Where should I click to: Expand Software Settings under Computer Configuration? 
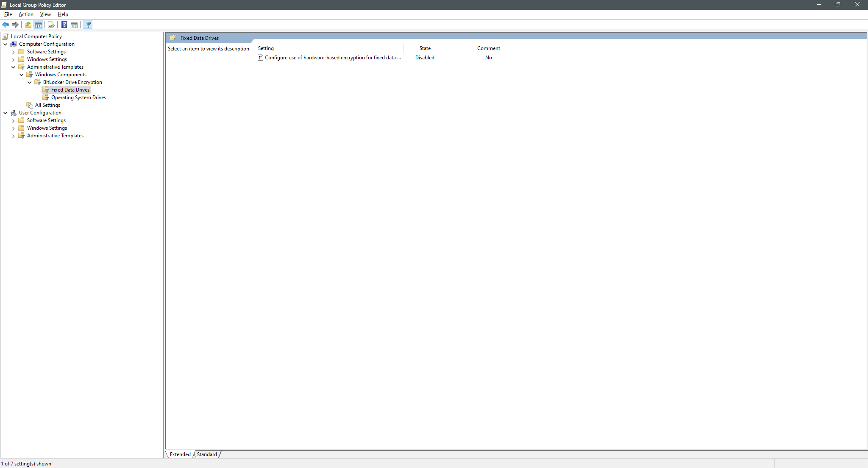click(x=14, y=52)
